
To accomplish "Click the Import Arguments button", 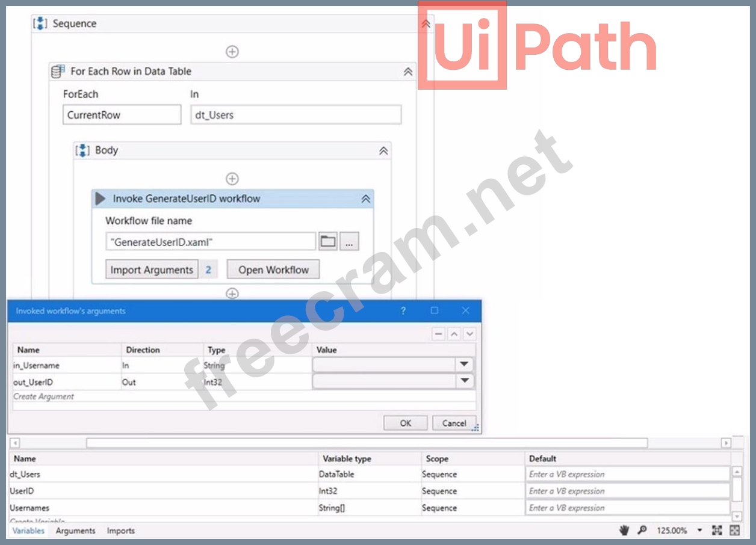I will [x=152, y=269].
